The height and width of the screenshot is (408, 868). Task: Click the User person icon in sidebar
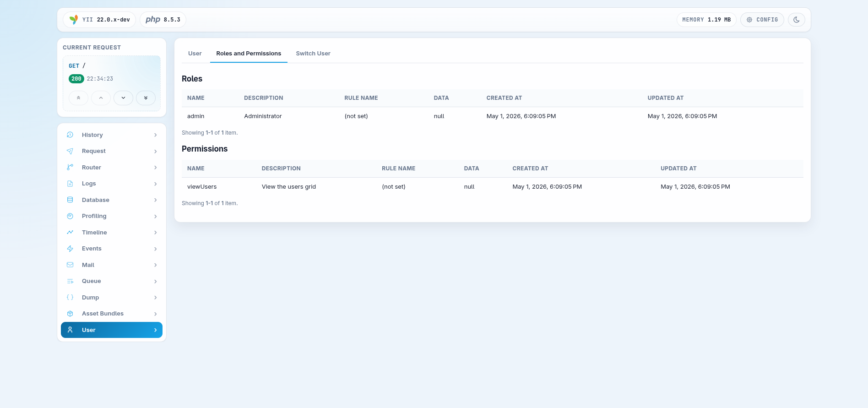[x=70, y=330]
